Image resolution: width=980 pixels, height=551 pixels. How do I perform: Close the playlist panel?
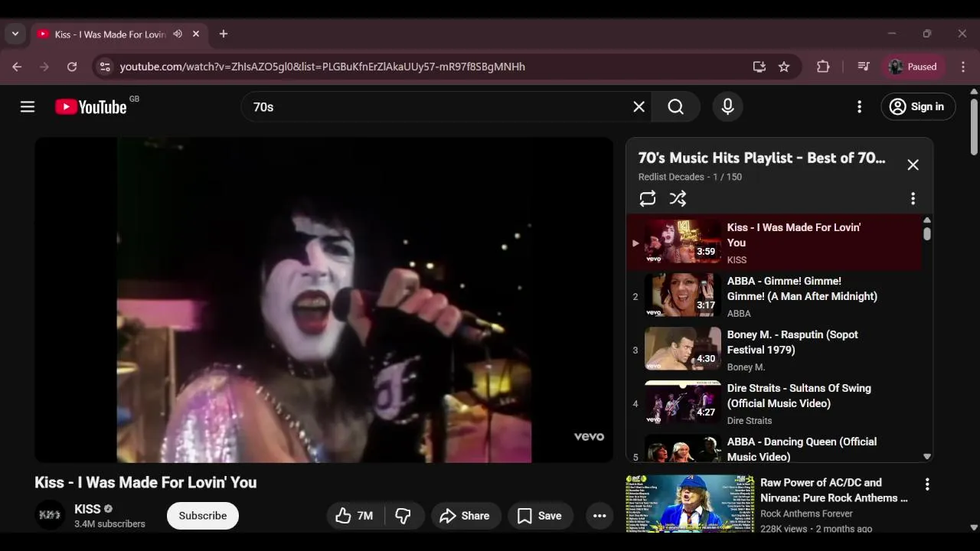(913, 165)
